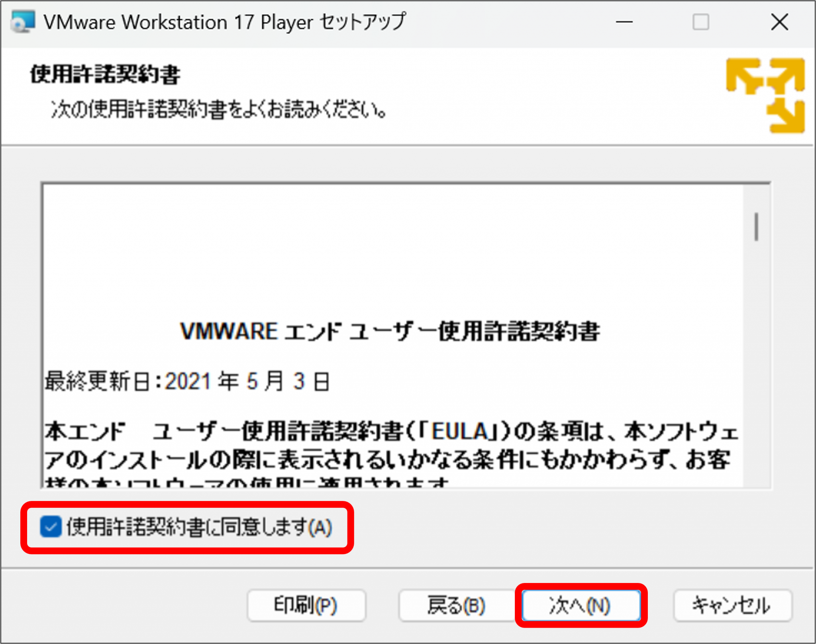Click the VMWARE エンドユーザー使用許諾契約書 heading

(x=390, y=332)
